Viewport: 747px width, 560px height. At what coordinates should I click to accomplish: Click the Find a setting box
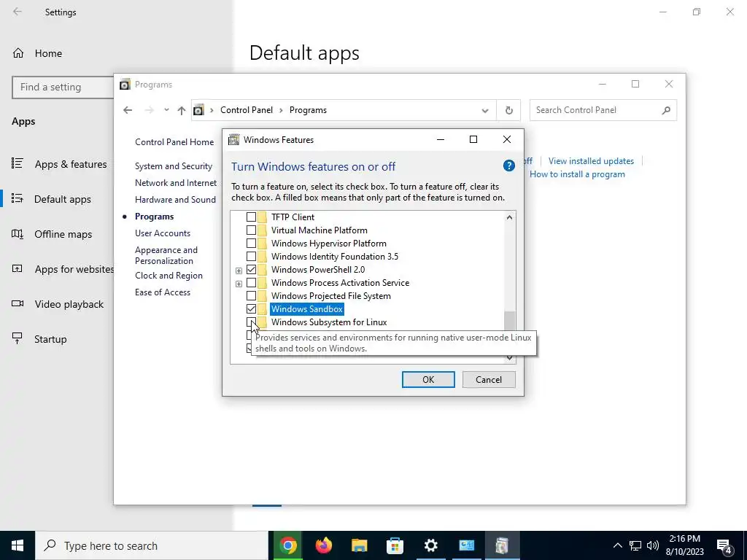[x=63, y=87]
